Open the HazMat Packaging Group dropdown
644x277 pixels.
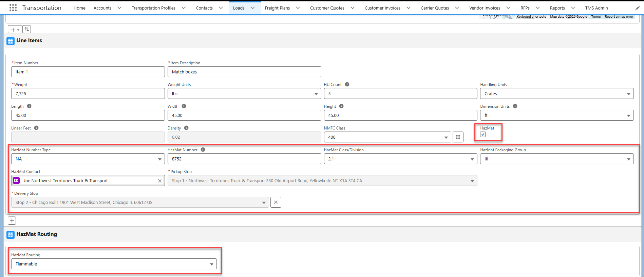(x=557, y=159)
